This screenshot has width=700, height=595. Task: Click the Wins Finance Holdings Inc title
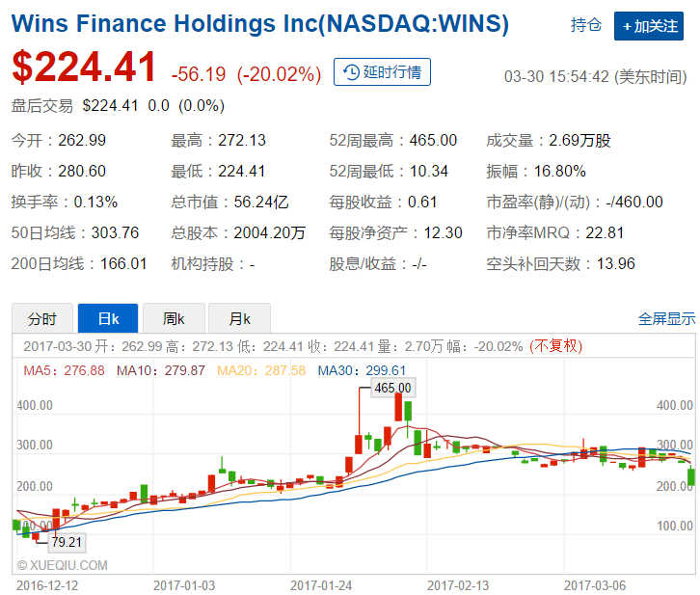click(x=259, y=24)
